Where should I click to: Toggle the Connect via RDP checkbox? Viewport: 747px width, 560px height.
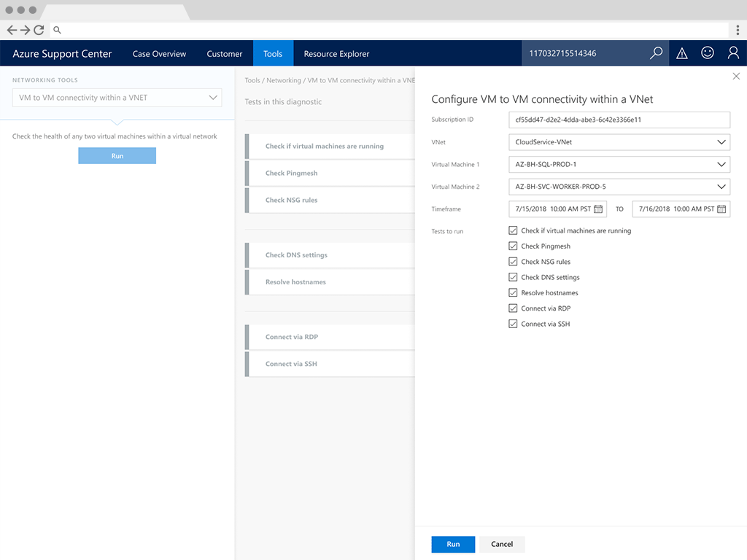coord(513,308)
